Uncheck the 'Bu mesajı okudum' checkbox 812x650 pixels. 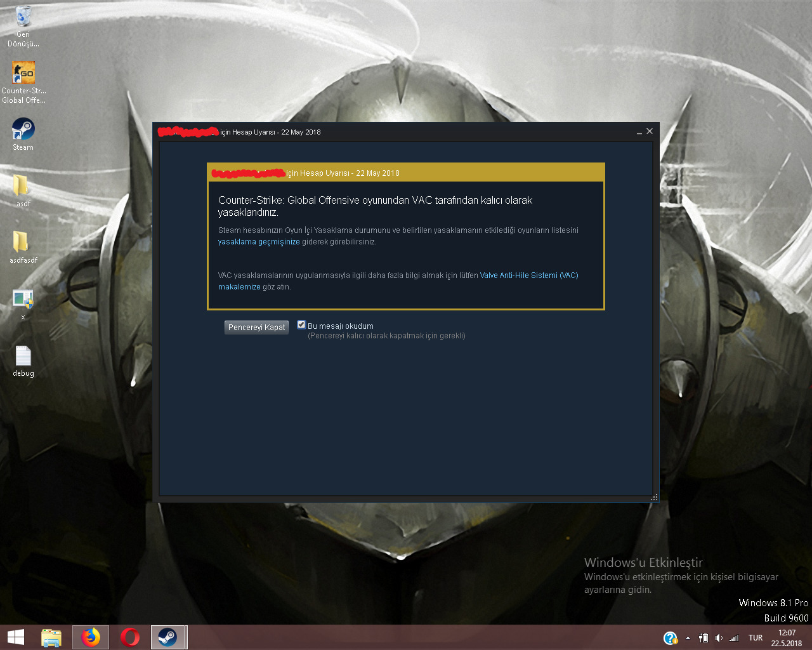click(301, 325)
